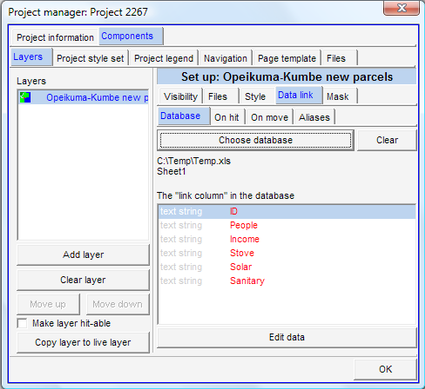
Task: Click the Move up button
Action: pos(48,304)
